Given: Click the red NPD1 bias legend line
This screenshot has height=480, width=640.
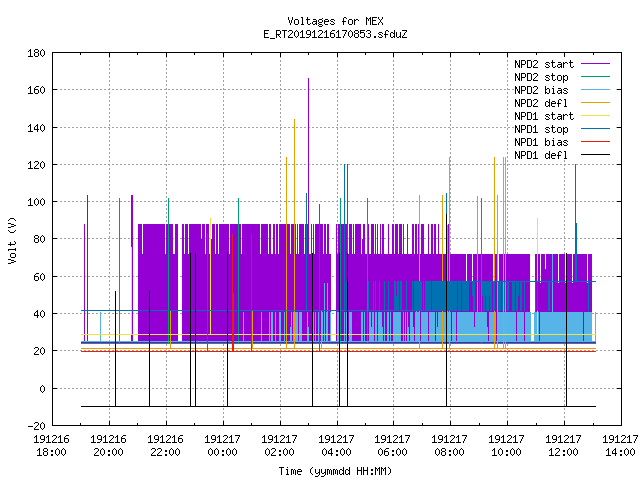Looking at the screenshot, I should tap(595, 142).
